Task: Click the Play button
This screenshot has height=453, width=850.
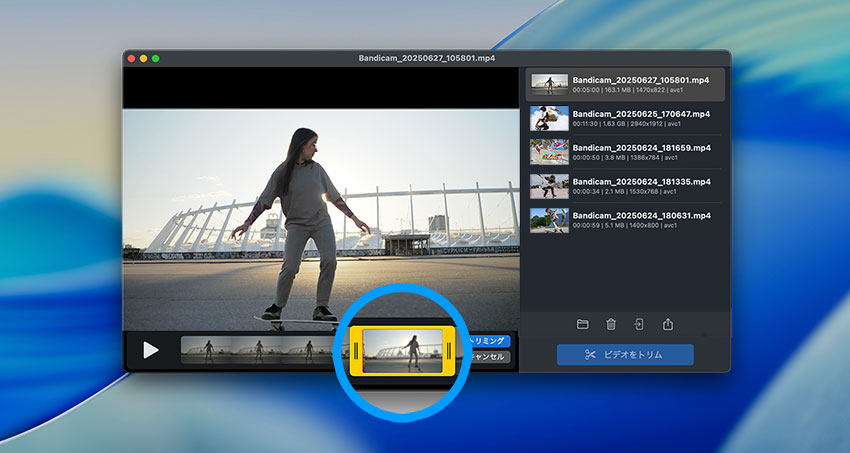Action: pos(151,349)
